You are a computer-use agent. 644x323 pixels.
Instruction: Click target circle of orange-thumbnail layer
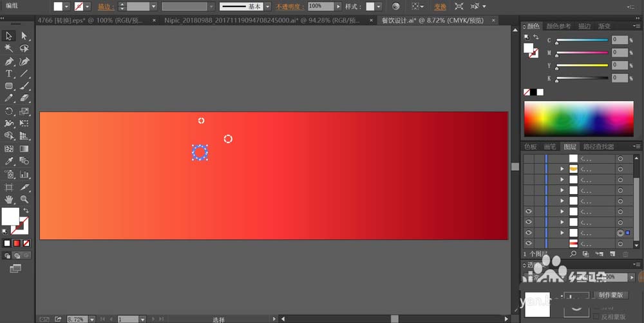(620, 169)
